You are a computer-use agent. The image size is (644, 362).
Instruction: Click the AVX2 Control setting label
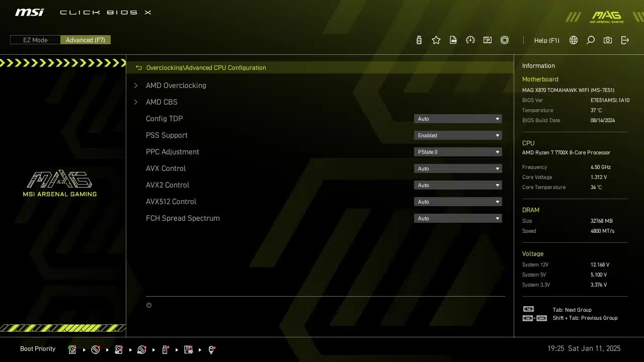pos(168,185)
